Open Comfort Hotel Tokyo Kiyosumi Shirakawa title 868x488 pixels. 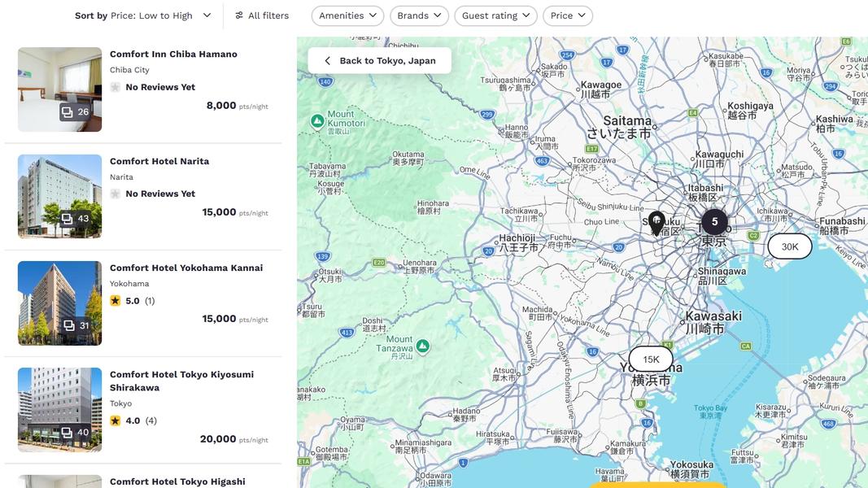tap(181, 381)
